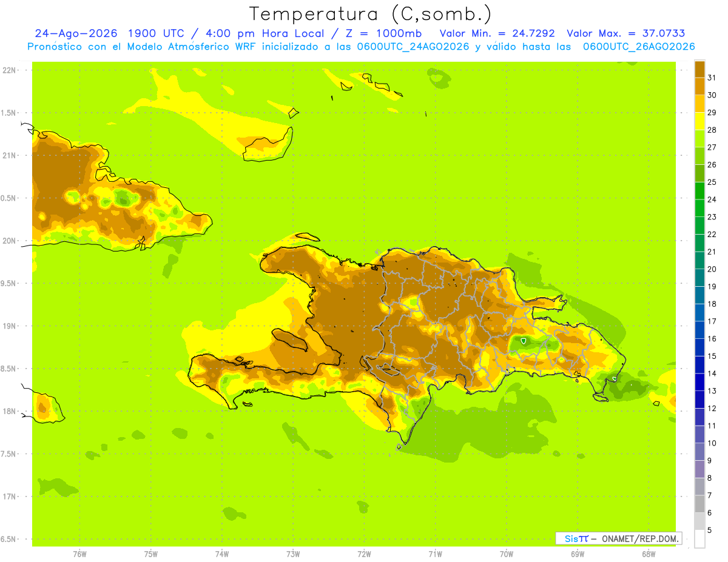Viewport: 728px width, 562px height.
Task: Select the "Valor Min. = 24.7292" value
Action: [497, 33]
